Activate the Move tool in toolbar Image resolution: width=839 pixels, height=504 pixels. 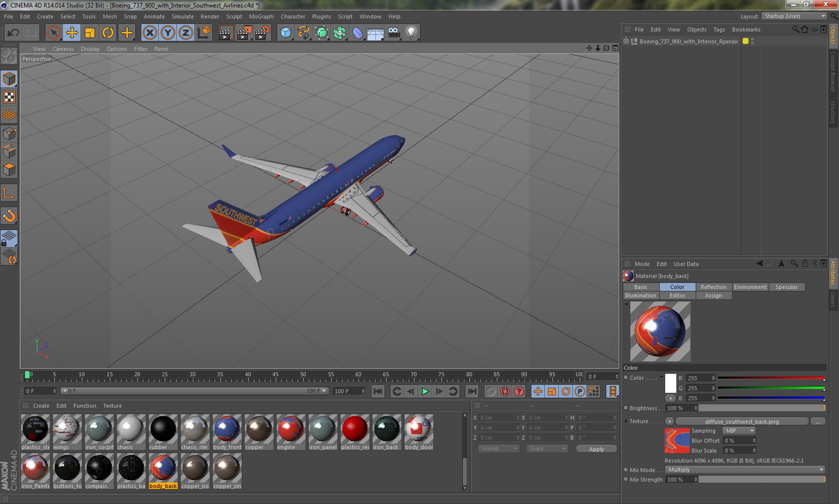72,33
